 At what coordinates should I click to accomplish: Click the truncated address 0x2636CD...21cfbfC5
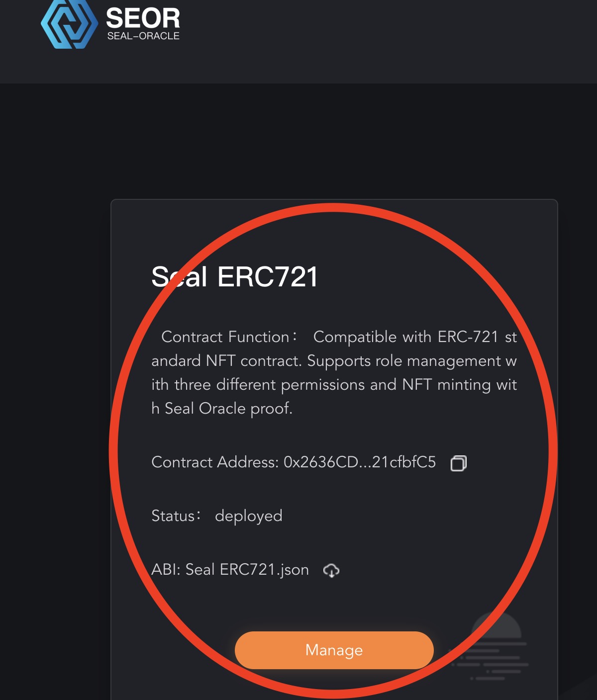pos(359,462)
